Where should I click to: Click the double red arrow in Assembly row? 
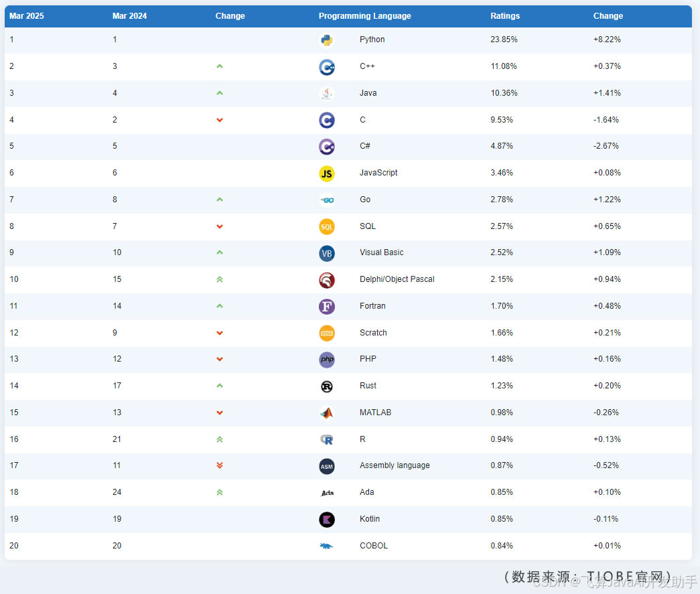click(219, 465)
